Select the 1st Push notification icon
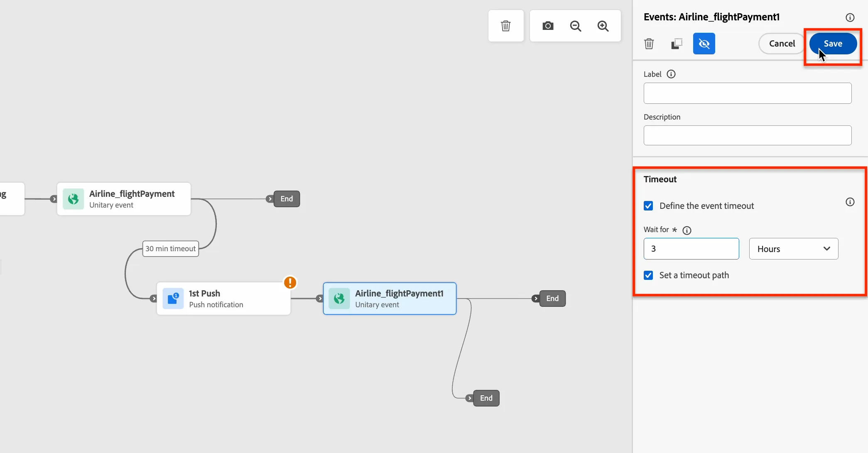Viewport: 868px width, 453px height. [173, 299]
